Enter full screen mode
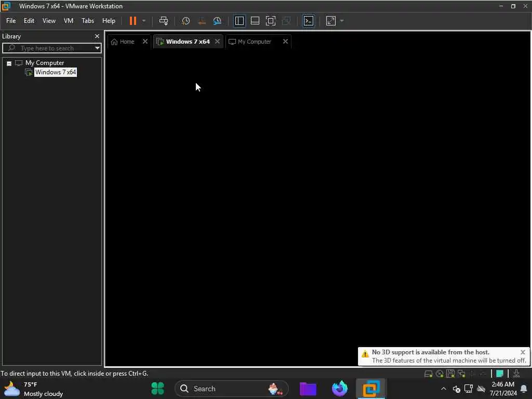 (x=270, y=21)
